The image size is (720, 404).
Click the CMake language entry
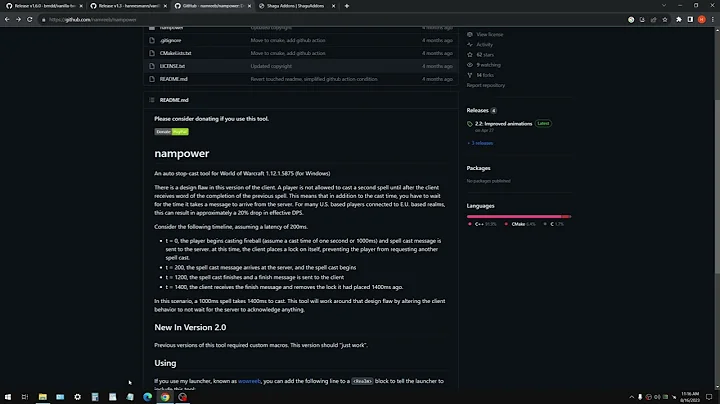[x=520, y=224]
